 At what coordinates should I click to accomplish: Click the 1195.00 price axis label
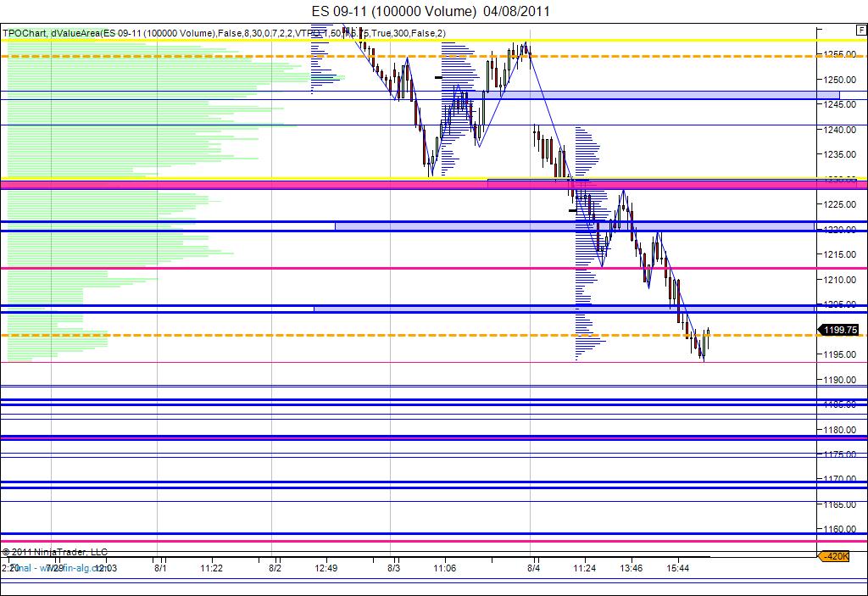pyautogui.click(x=840, y=354)
